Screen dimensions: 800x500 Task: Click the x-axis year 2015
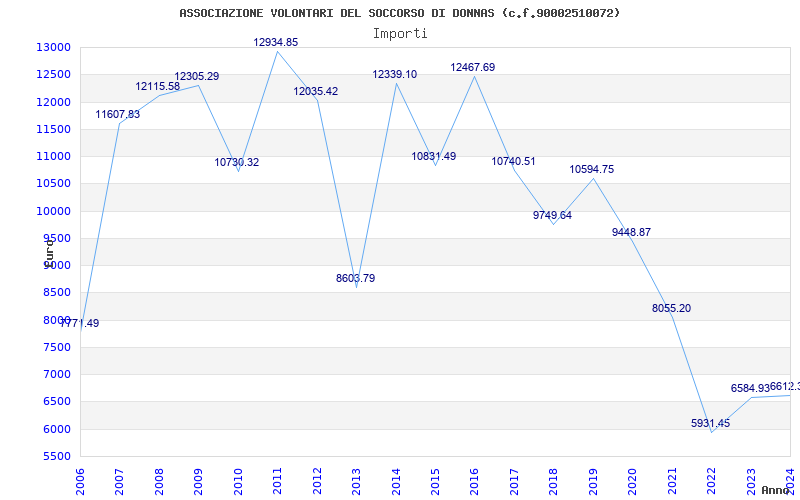click(436, 481)
